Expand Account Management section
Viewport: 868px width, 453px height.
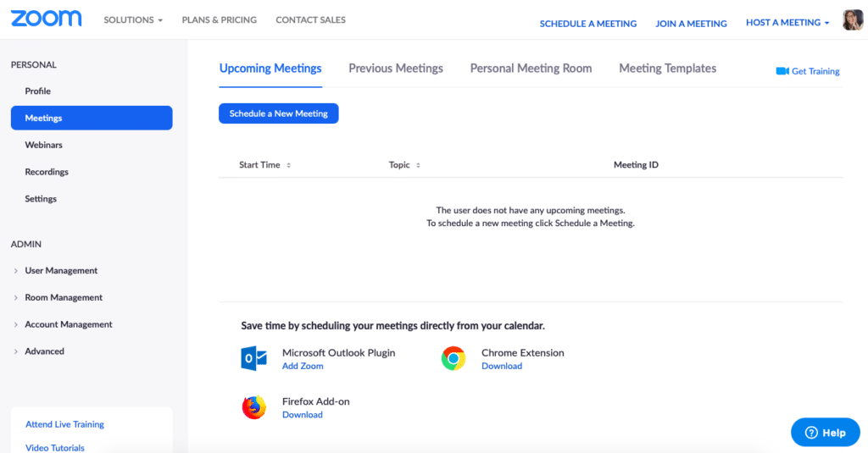click(68, 324)
